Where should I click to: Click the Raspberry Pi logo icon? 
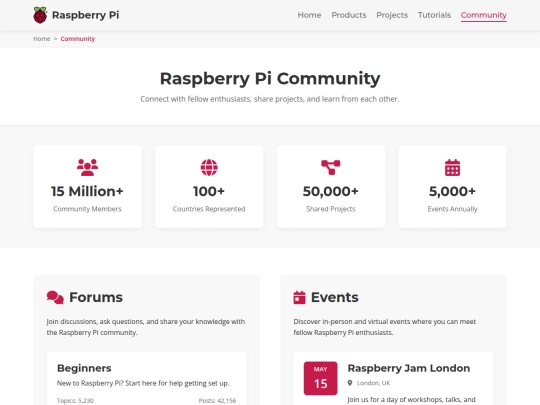point(40,15)
